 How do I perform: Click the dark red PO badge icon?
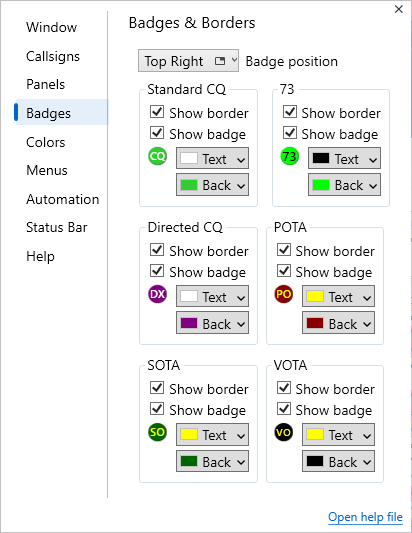coord(284,294)
